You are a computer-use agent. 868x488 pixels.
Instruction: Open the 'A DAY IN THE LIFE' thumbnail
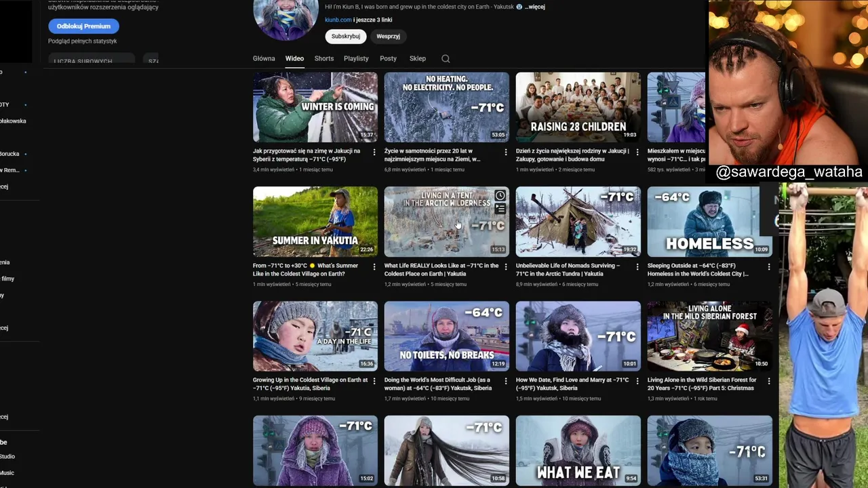point(315,336)
